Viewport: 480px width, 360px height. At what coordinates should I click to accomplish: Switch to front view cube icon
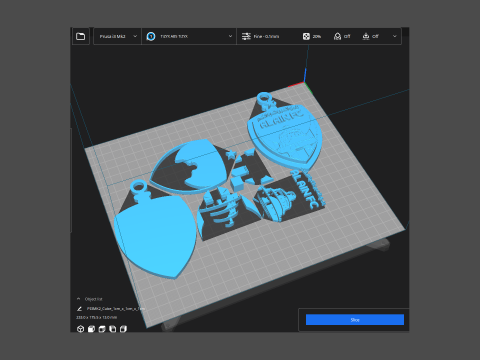point(91,329)
